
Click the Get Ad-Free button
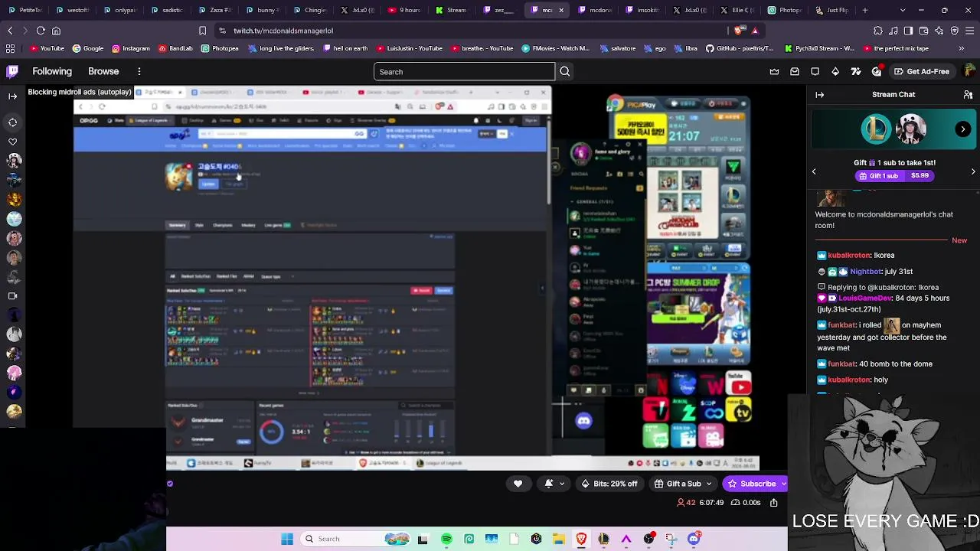coord(921,71)
